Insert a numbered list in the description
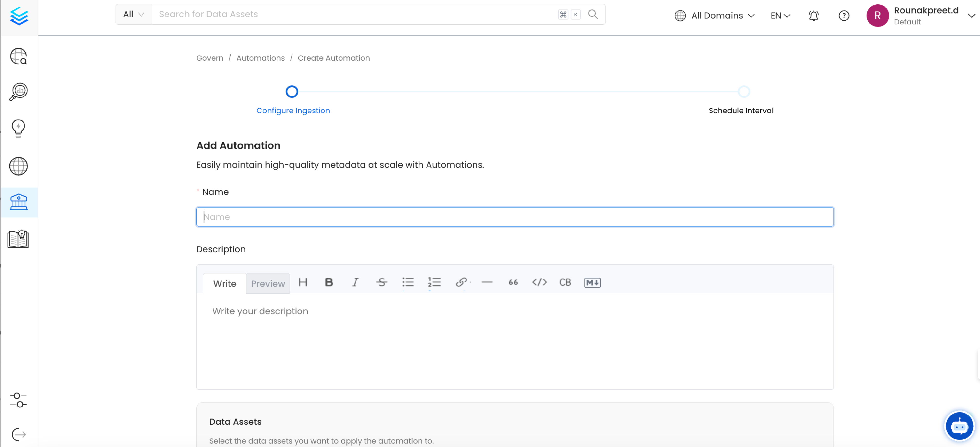 coord(435,282)
